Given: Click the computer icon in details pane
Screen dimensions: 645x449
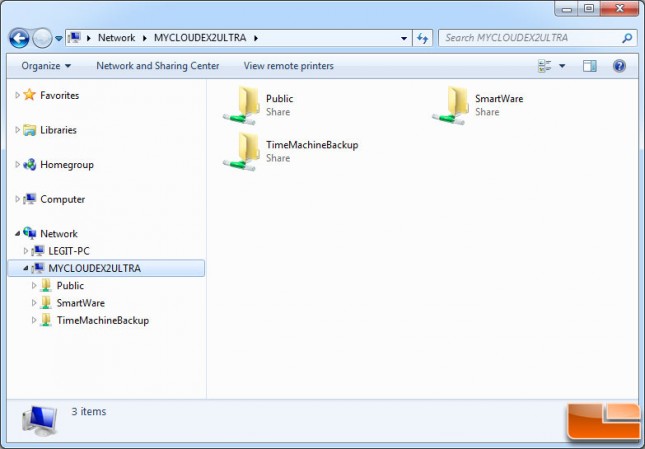Looking at the screenshot, I should (x=40, y=421).
